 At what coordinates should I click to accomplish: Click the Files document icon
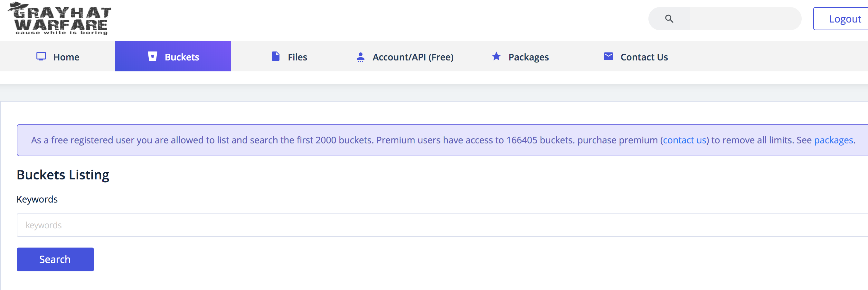[x=276, y=57]
